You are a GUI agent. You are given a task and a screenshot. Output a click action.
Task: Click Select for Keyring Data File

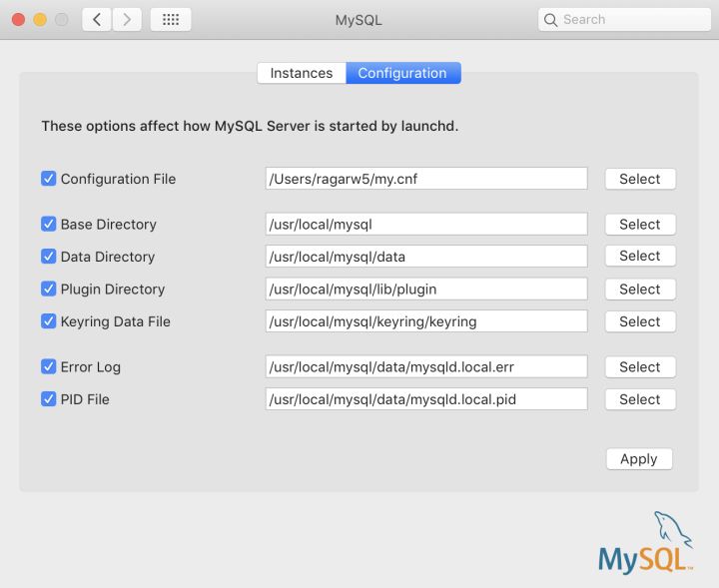point(640,321)
